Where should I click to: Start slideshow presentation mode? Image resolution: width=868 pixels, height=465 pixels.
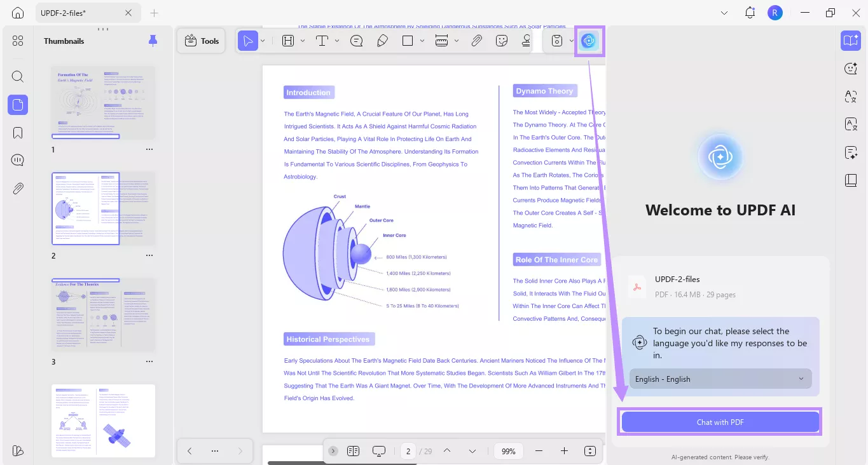tap(379, 451)
